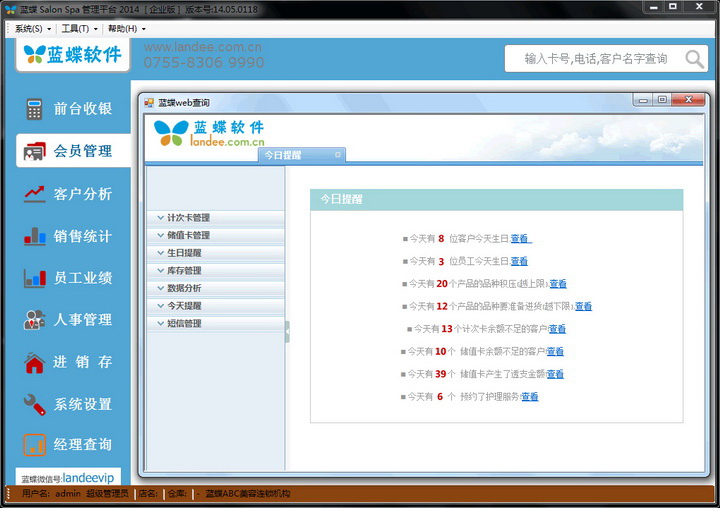Open the 帮助(H) menu

pyautogui.click(x=127, y=28)
